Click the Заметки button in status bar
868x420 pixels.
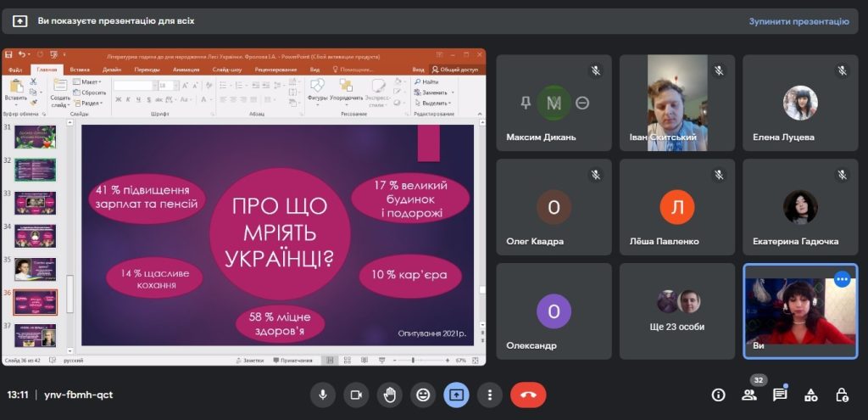click(x=253, y=361)
